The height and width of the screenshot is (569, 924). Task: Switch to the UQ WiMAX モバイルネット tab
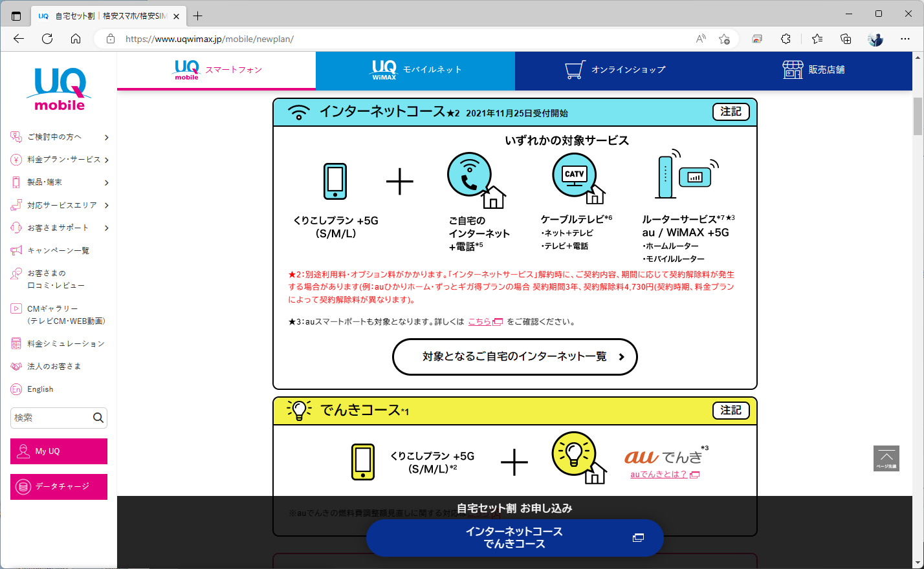(x=414, y=70)
